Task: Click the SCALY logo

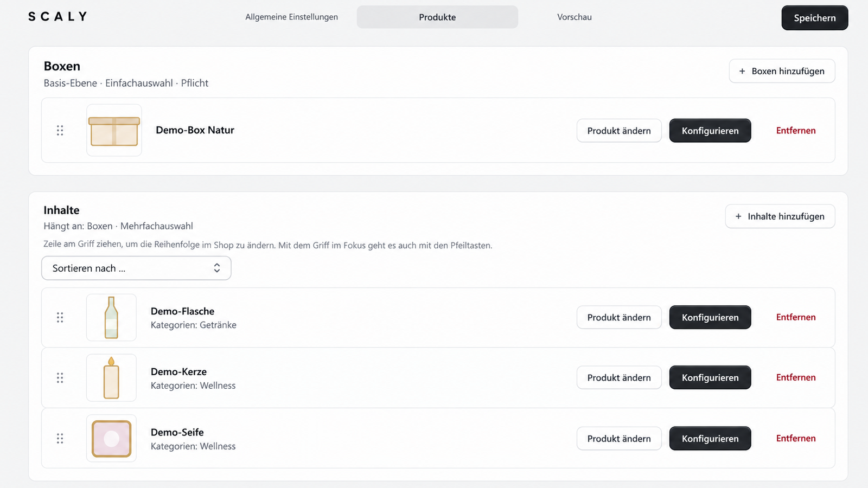Action: point(58,17)
